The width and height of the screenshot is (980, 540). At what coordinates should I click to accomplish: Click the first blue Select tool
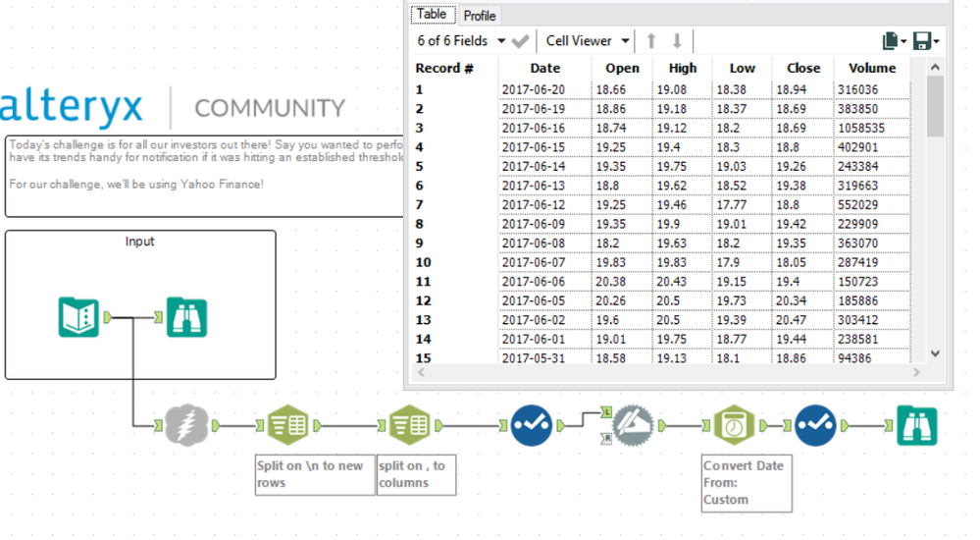click(532, 425)
